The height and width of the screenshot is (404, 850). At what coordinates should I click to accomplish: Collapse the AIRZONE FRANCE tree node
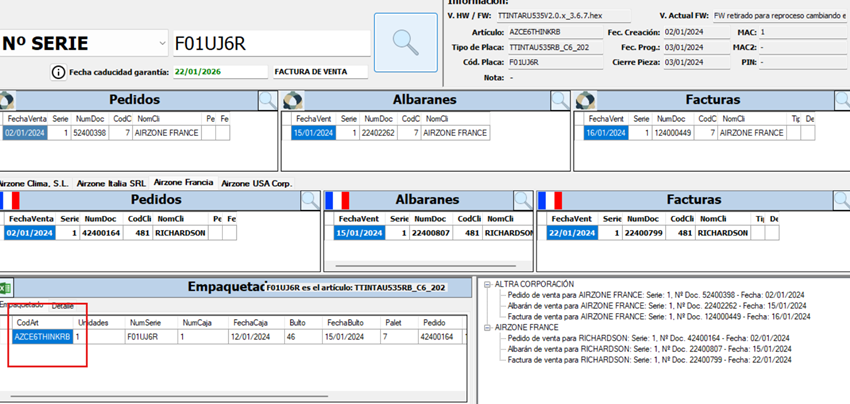(x=486, y=327)
